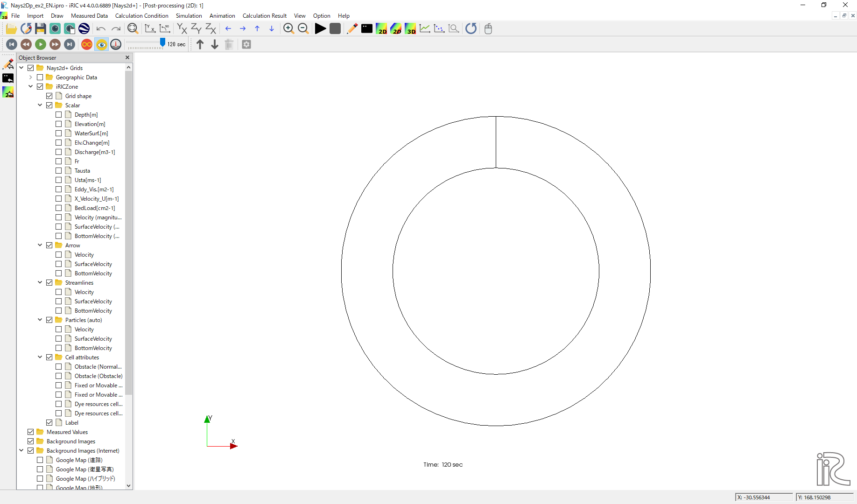This screenshot has height=504, width=857.
Task: Take a snapshot with the camera icon
Action: 55,28
